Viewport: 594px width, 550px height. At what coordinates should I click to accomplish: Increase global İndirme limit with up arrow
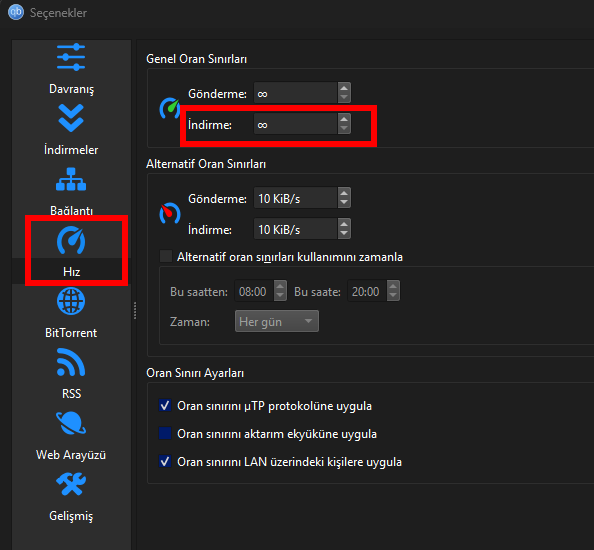click(x=344, y=119)
